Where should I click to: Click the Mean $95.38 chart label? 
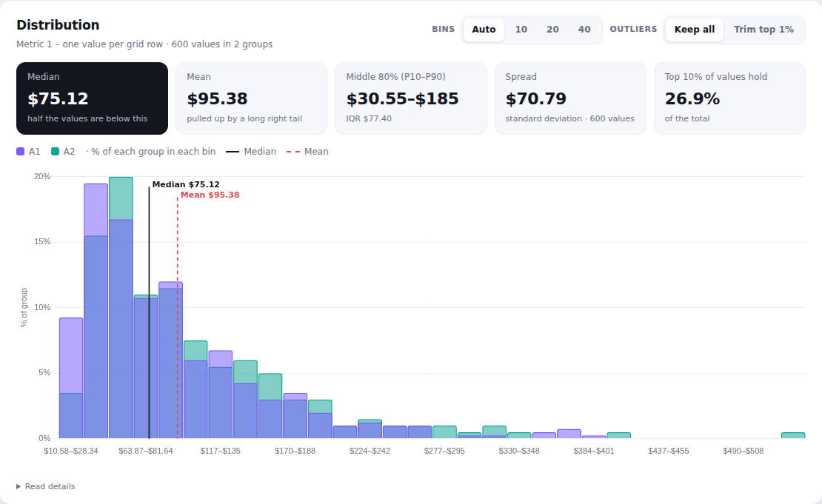[210, 195]
